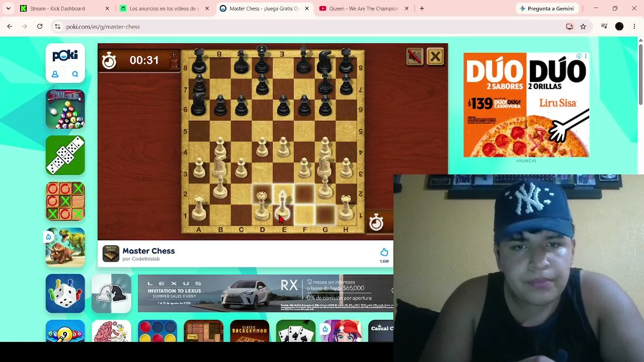
Task: Select the white king on e1
Action: 283,205
